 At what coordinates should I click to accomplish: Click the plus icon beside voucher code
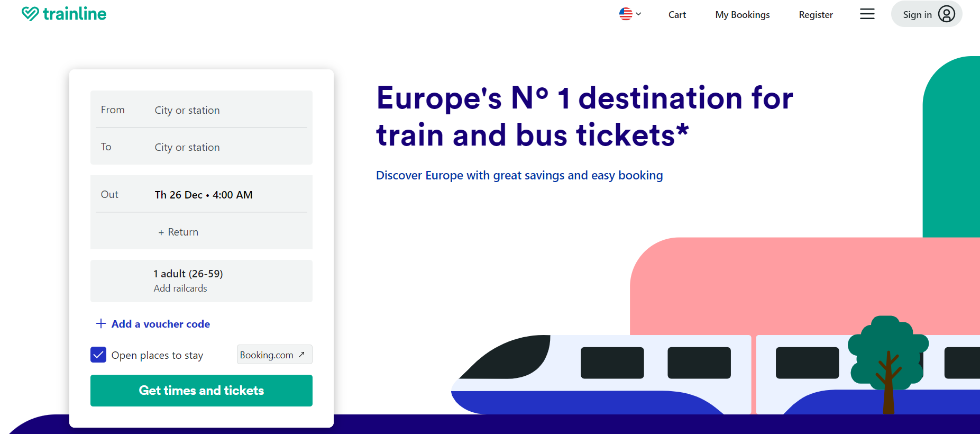[x=100, y=323]
